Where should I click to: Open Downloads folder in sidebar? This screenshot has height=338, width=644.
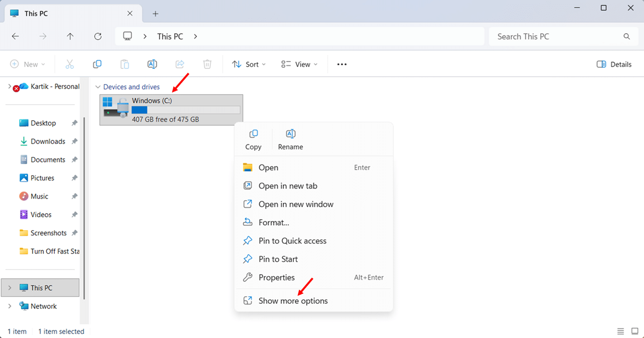click(x=48, y=141)
